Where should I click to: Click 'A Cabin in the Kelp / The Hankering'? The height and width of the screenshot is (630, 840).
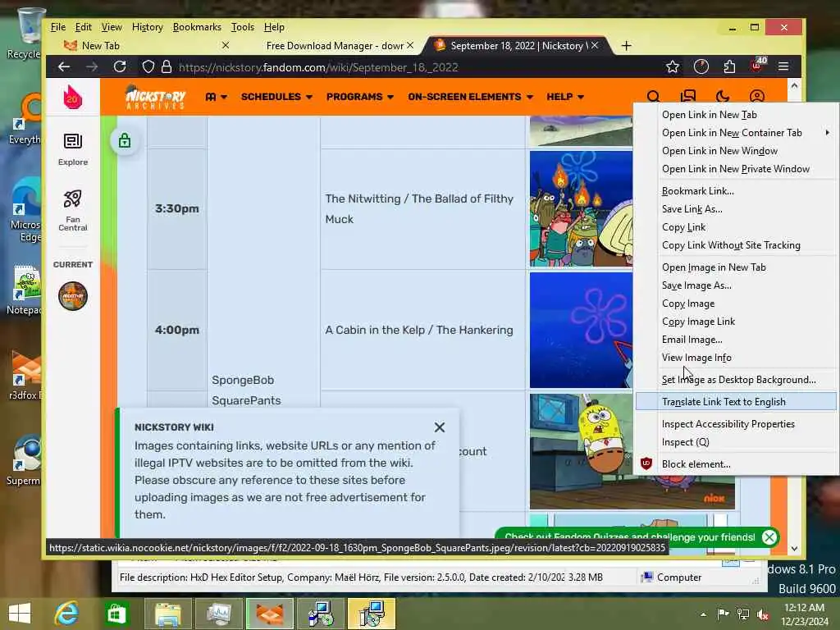click(419, 330)
